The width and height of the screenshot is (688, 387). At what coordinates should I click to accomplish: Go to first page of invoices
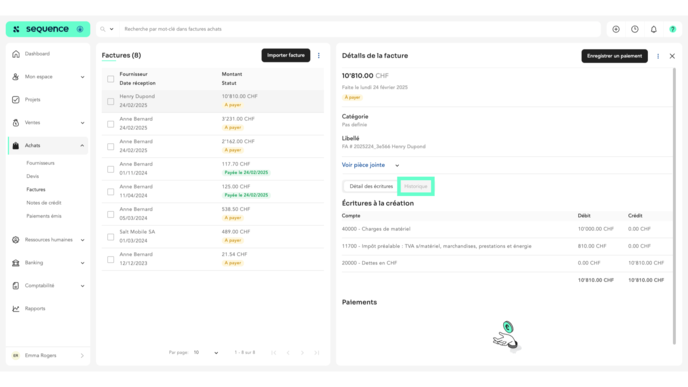(x=273, y=353)
